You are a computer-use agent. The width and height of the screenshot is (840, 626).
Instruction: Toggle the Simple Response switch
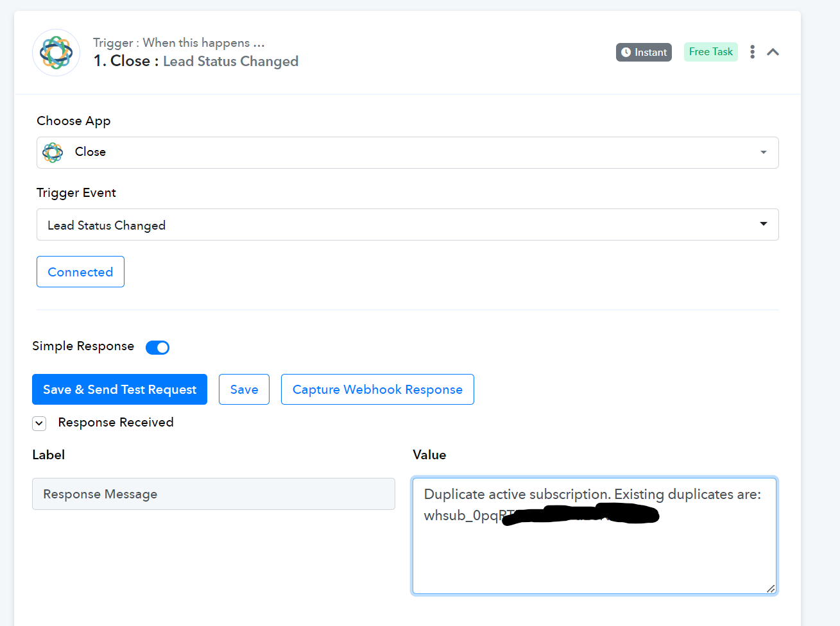coord(157,348)
